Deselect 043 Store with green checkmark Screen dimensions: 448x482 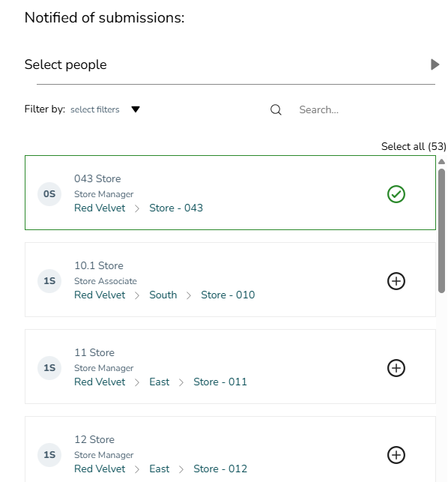[396, 194]
